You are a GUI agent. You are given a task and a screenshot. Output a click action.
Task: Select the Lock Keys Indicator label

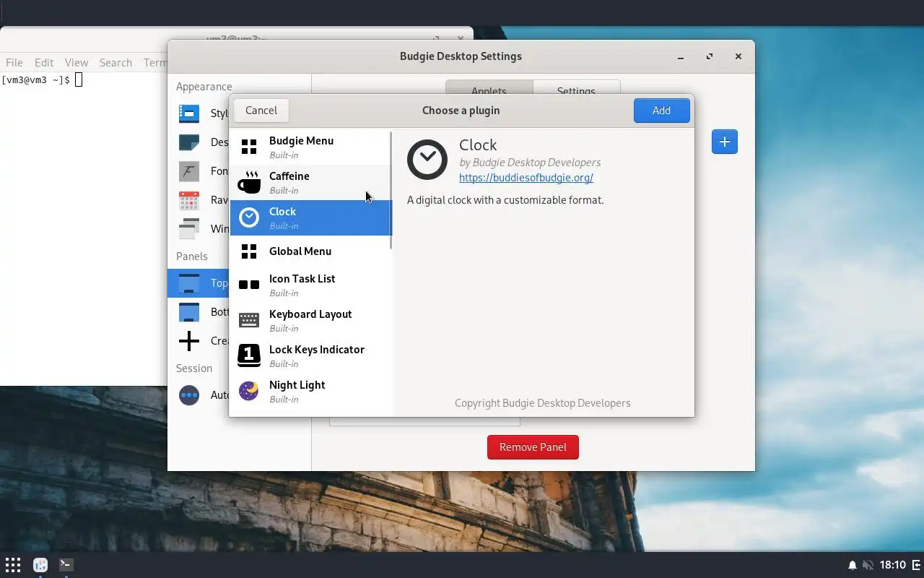click(x=317, y=350)
